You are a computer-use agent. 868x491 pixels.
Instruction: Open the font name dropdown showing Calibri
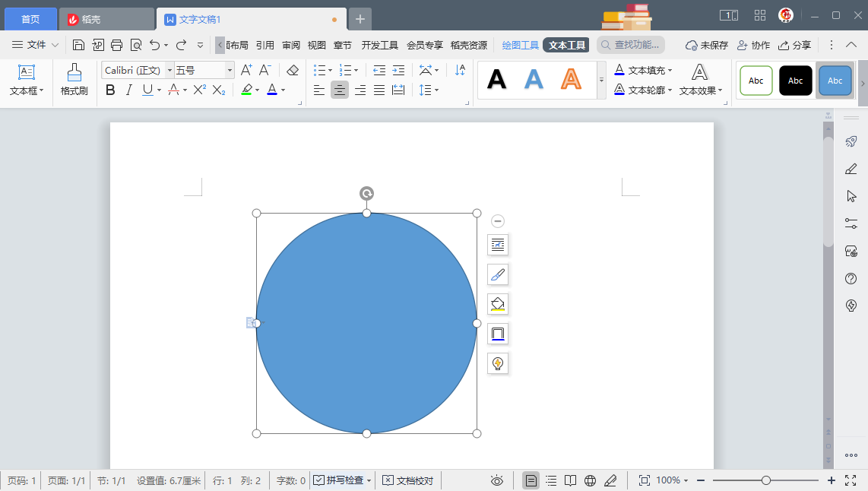point(169,70)
